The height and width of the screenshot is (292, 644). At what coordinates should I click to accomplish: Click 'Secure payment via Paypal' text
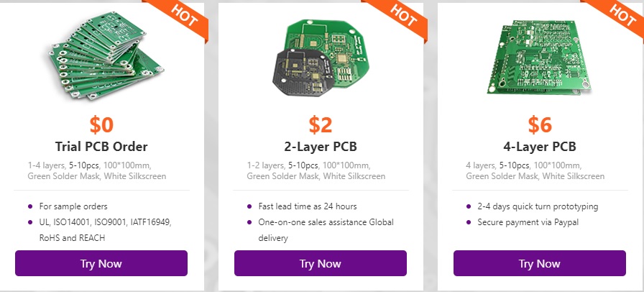[528, 222]
